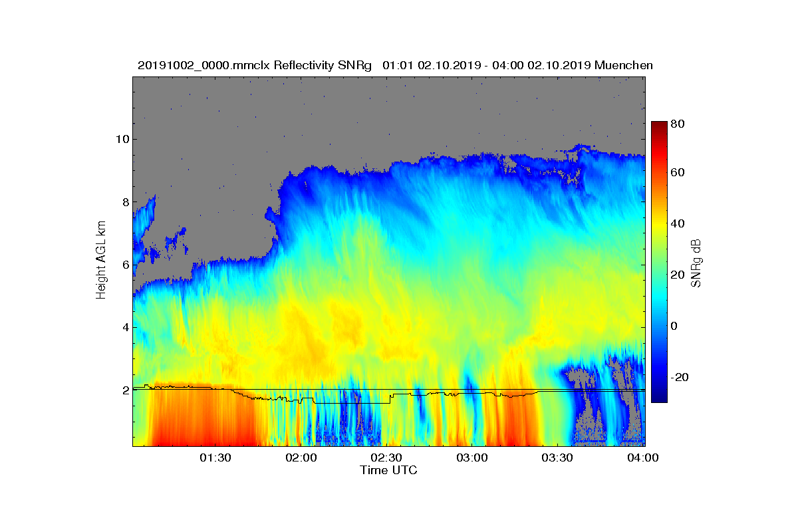Image resolution: width=798 pixels, height=532 pixels.
Task: Click the 04:00 time tick label
Action: [643, 458]
